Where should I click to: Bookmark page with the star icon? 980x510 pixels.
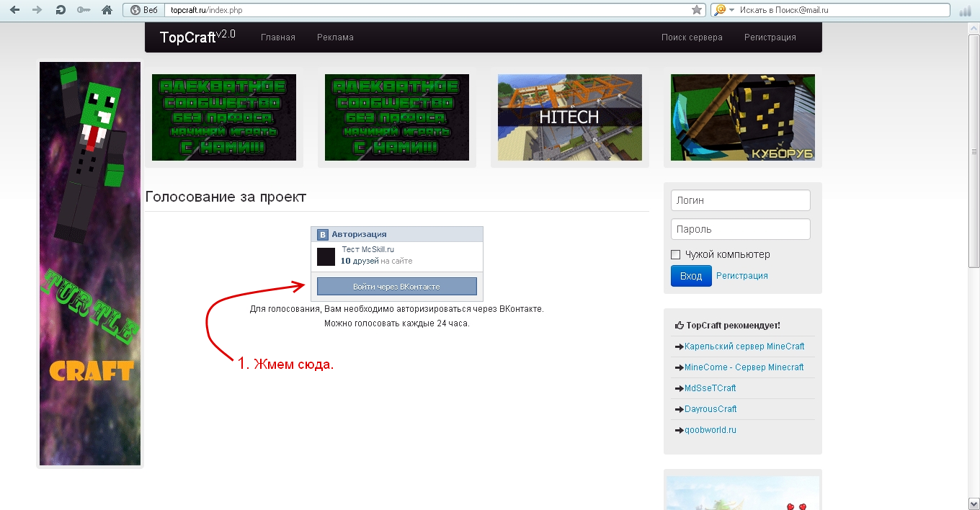coord(697,10)
